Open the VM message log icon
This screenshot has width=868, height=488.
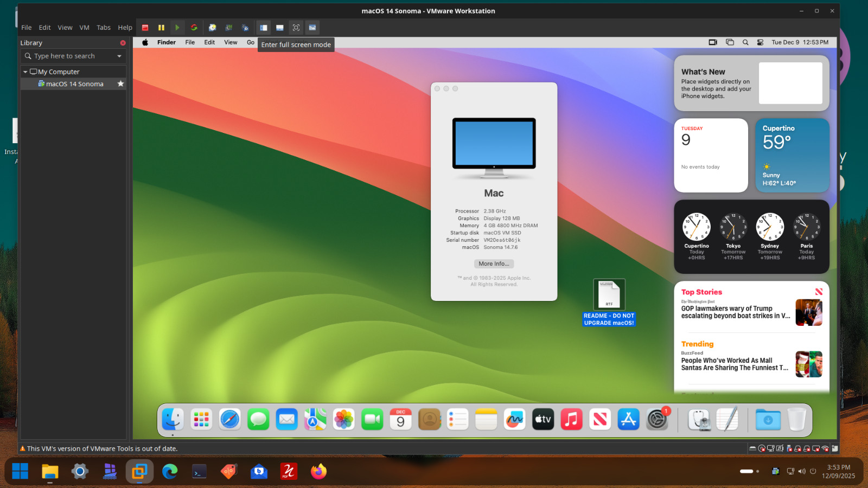[835, 449]
